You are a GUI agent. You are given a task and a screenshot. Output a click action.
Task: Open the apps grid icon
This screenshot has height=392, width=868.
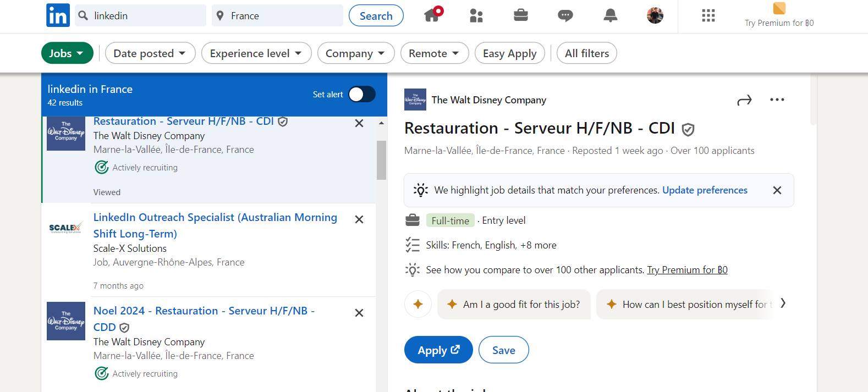[708, 15]
